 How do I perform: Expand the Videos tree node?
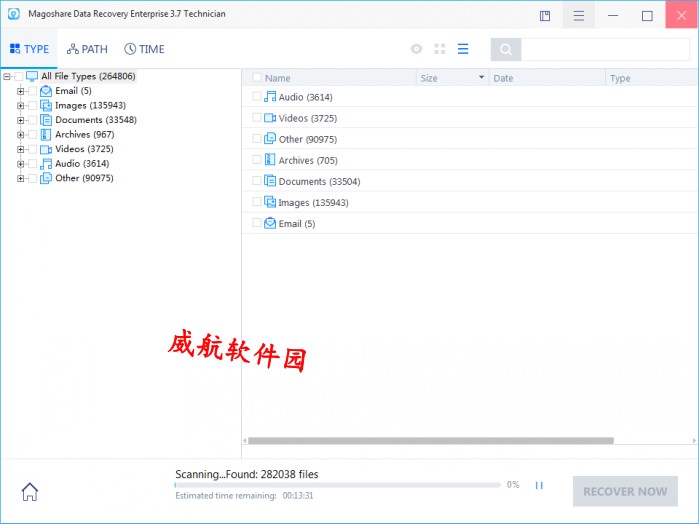21,149
